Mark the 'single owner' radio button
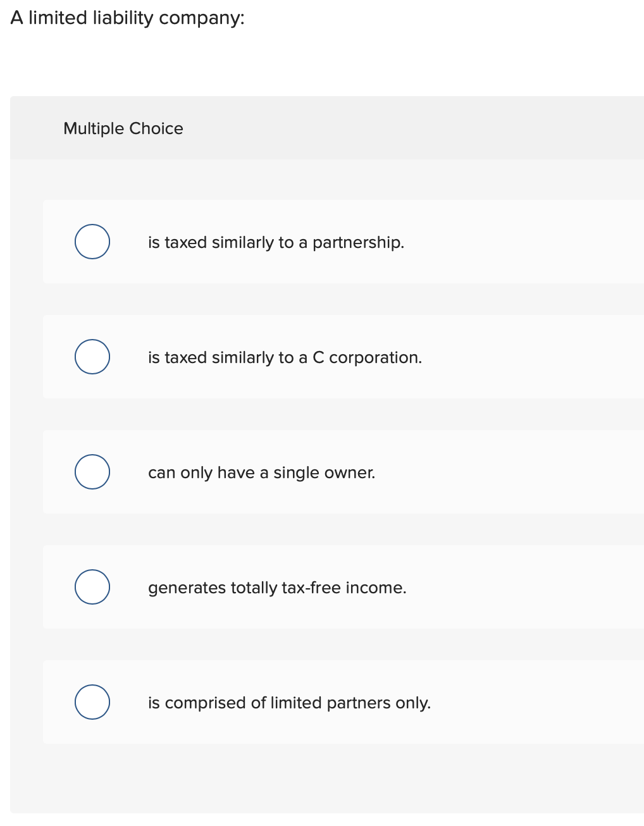This screenshot has height=826, width=644. click(92, 472)
